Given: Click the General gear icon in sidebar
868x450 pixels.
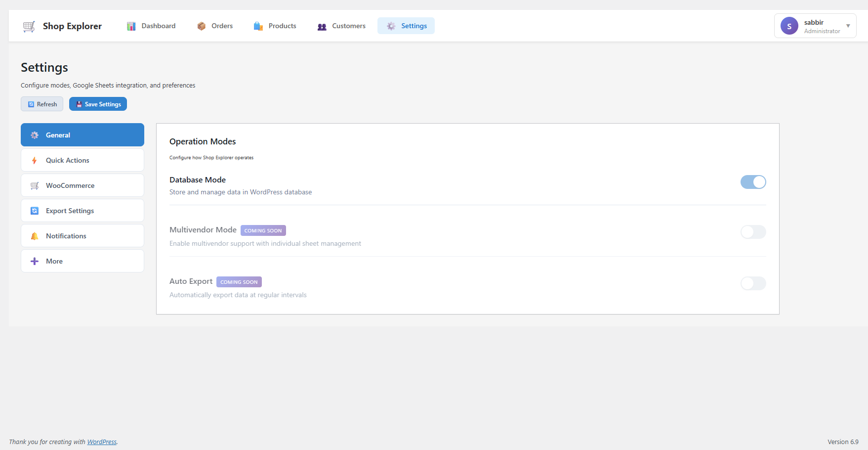Looking at the screenshot, I should point(35,135).
